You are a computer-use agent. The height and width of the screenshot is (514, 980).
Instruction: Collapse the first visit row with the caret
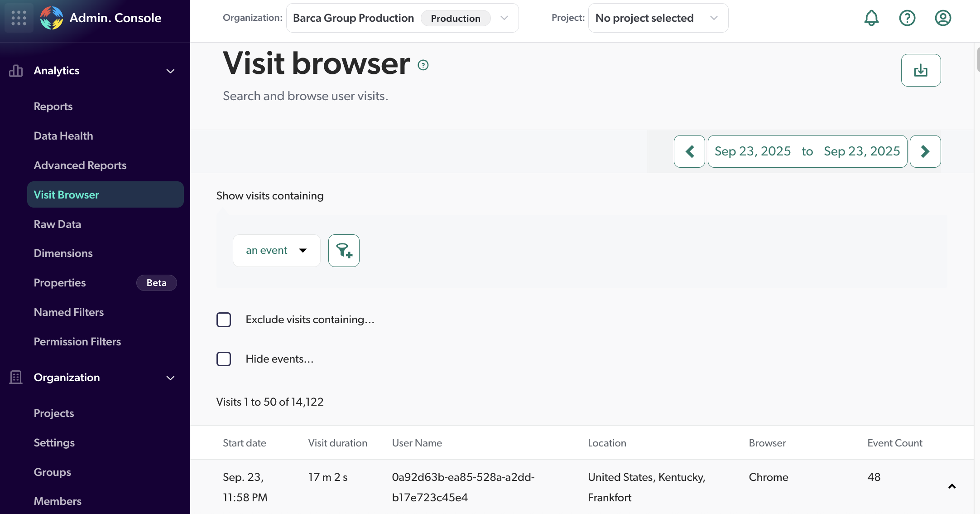pyautogui.click(x=952, y=486)
